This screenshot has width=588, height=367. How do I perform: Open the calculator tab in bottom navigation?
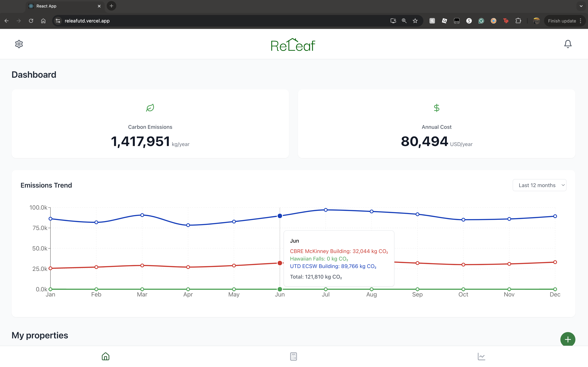pos(293,356)
